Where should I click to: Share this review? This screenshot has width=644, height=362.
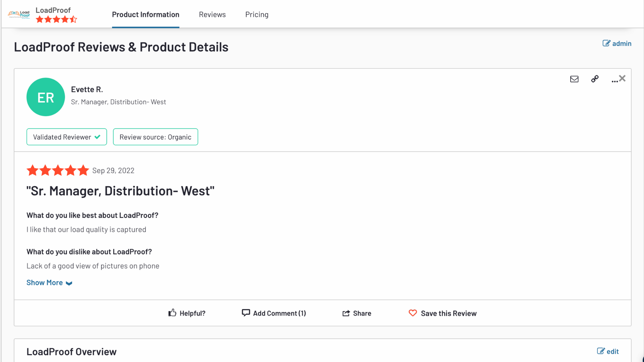point(357,313)
